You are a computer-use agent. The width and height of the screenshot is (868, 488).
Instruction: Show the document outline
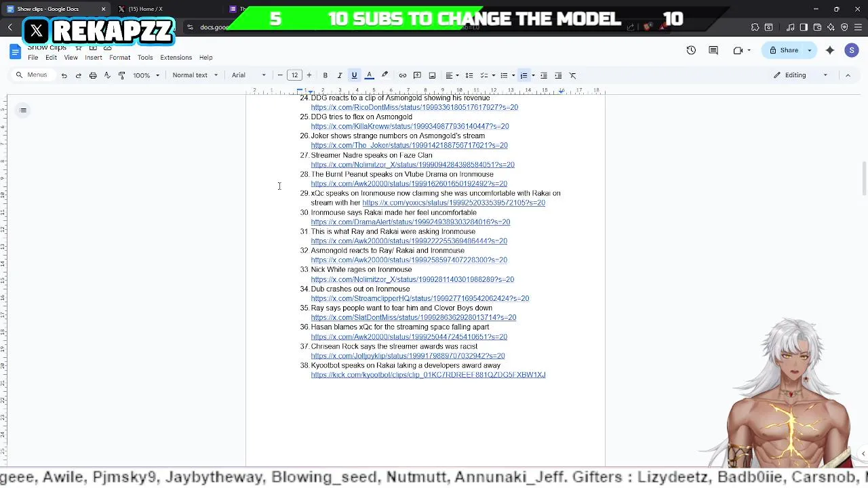click(23, 110)
